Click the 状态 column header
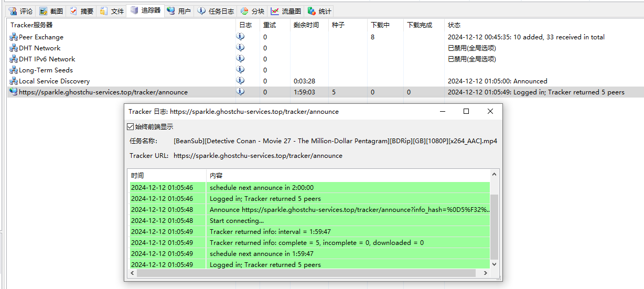Screen dimensions: 644x289 (454, 25)
